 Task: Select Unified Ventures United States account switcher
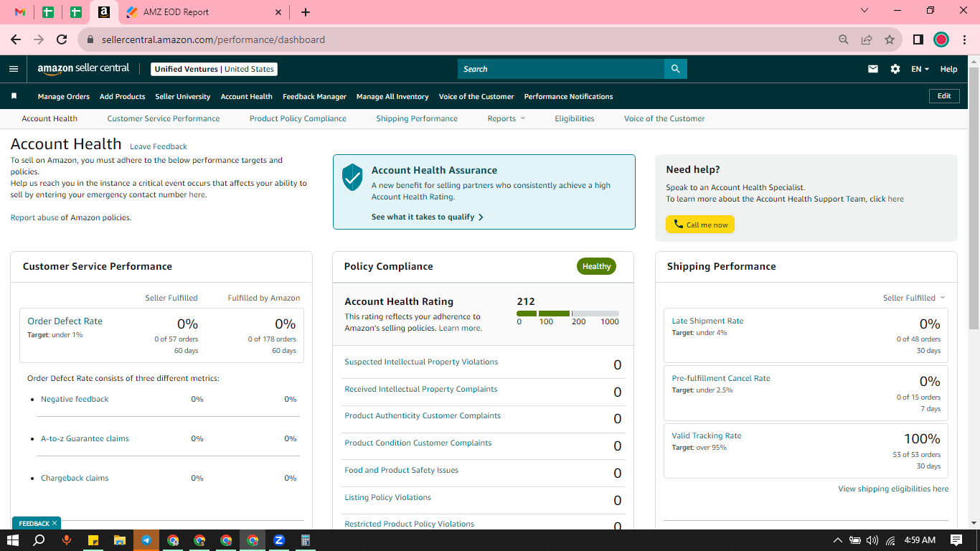pyautogui.click(x=215, y=69)
